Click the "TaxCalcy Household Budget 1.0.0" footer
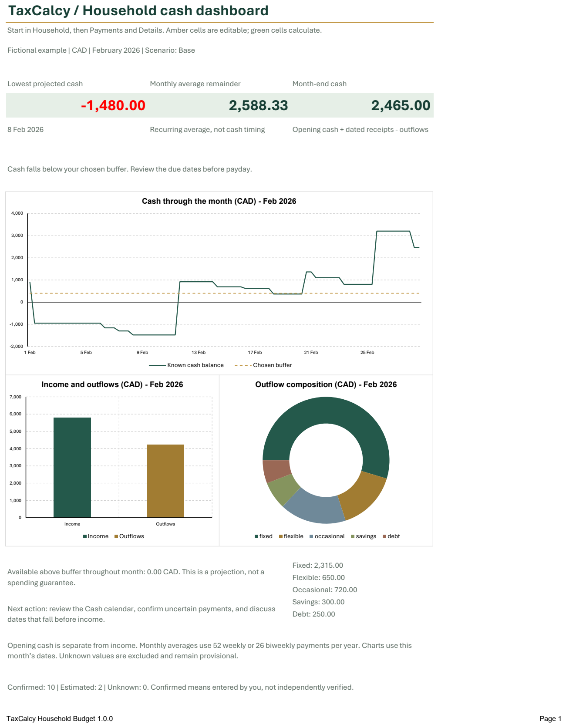The width and height of the screenshot is (566, 728). pyautogui.click(x=60, y=718)
